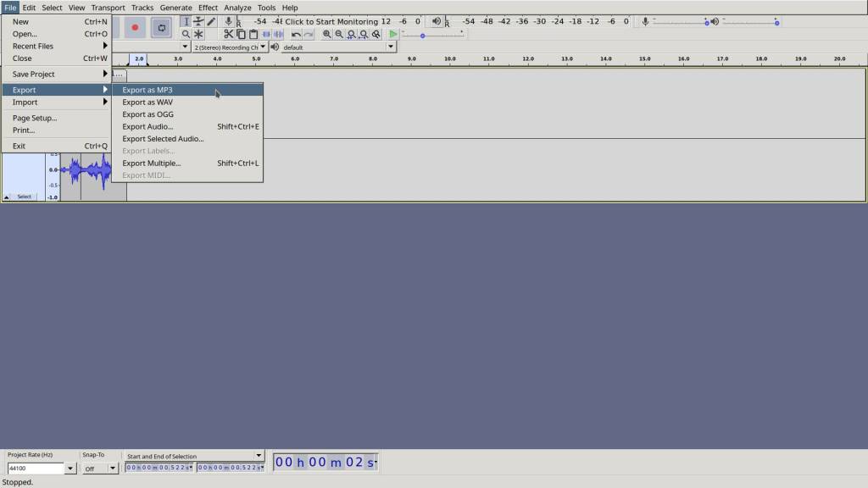
Task: Open the Generate menu
Action: coord(175,8)
